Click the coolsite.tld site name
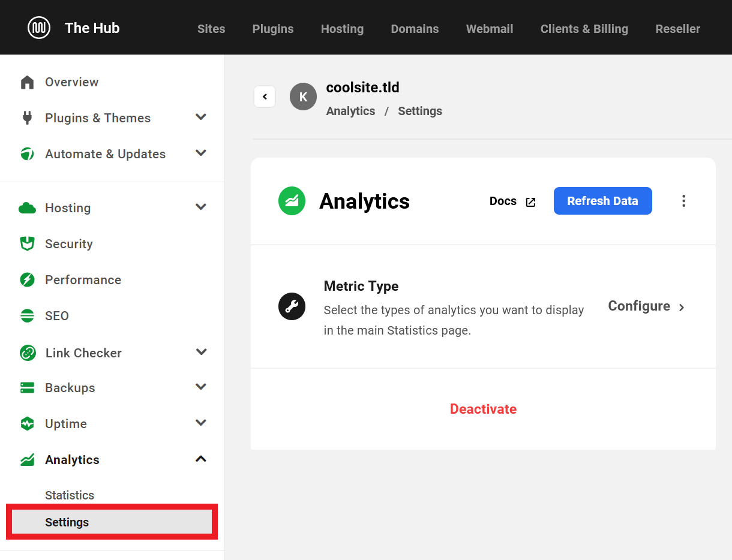Screen dimensions: 732x560 pyautogui.click(x=362, y=88)
